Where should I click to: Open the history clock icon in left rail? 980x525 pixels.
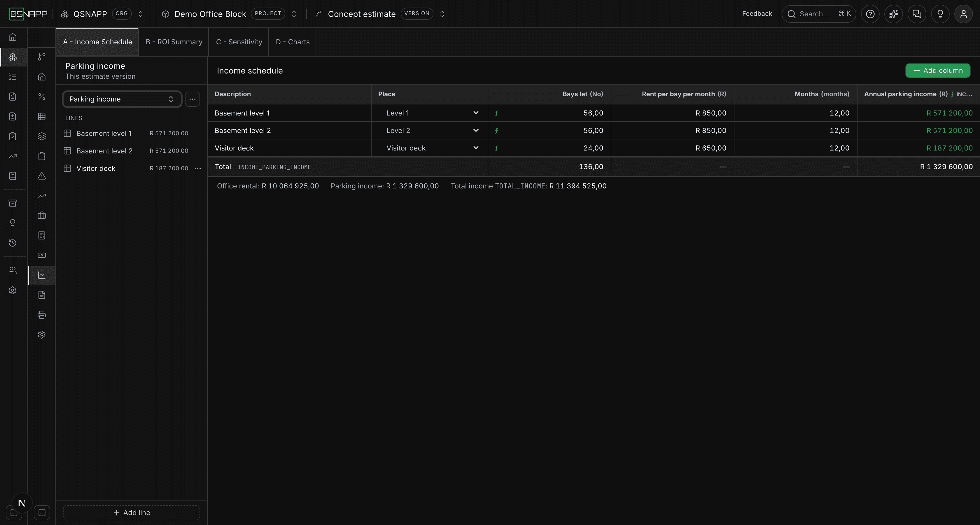tap(13, 243)
